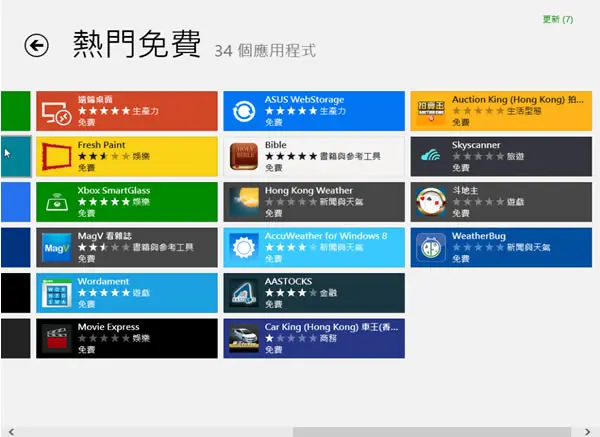The image size is (600, 437).
Task: Open the Skyscanner cloud icon
Action: click(430, 155)
